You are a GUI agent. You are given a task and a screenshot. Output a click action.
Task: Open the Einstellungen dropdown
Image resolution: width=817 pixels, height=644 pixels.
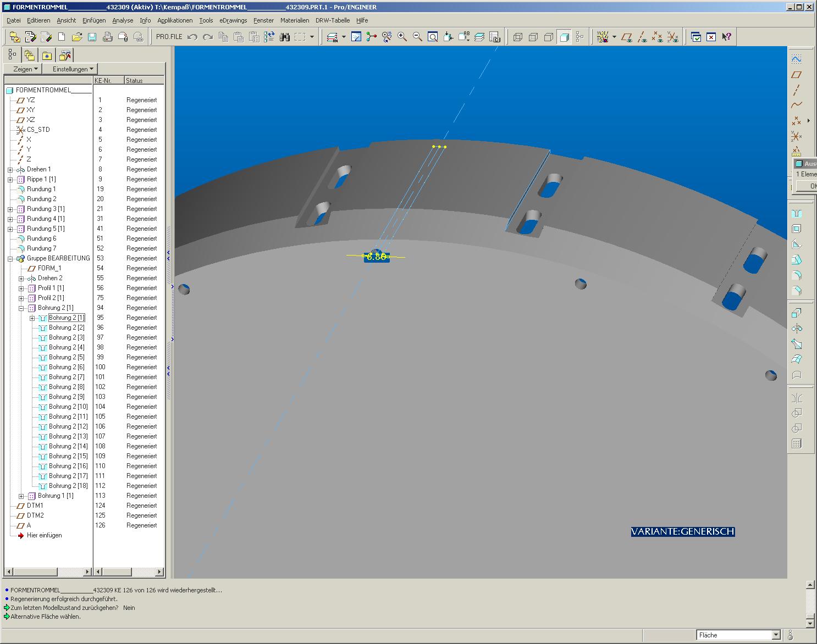tap(73, 69)
